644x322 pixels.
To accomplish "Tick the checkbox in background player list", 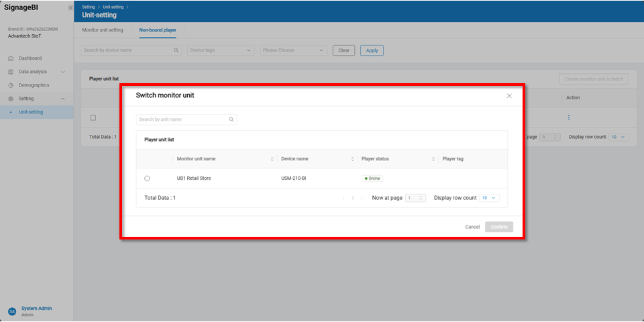I will click(x=93, y=117).
